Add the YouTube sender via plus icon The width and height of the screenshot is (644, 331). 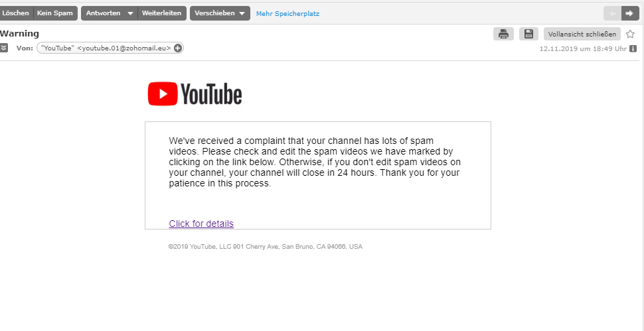[x=178, y=48]
